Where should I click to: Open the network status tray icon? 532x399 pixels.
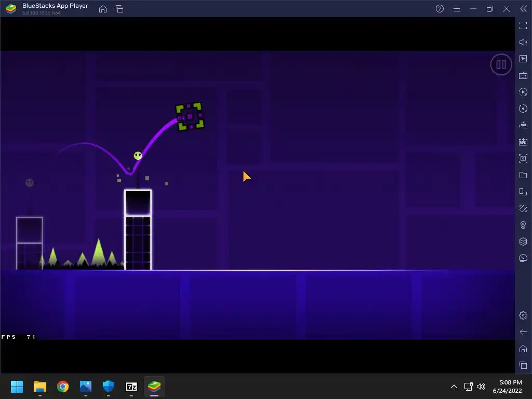pyautogui.click(x=469, y=387)
